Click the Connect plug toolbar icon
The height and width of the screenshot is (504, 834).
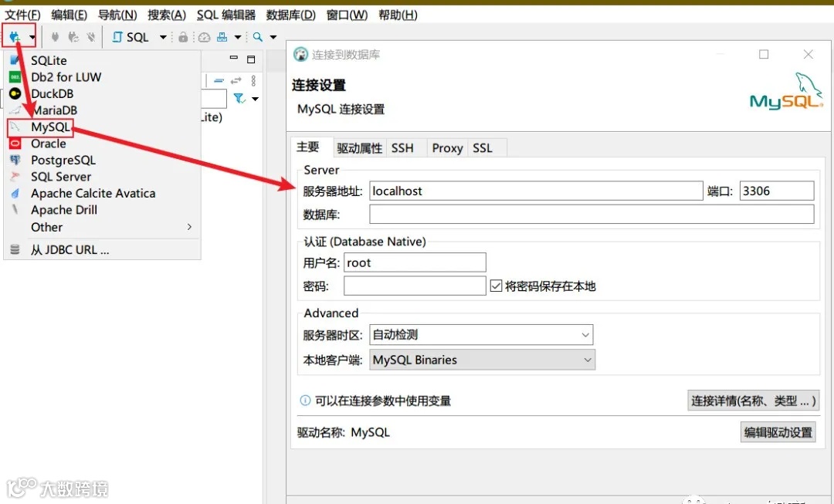point(55,37)
